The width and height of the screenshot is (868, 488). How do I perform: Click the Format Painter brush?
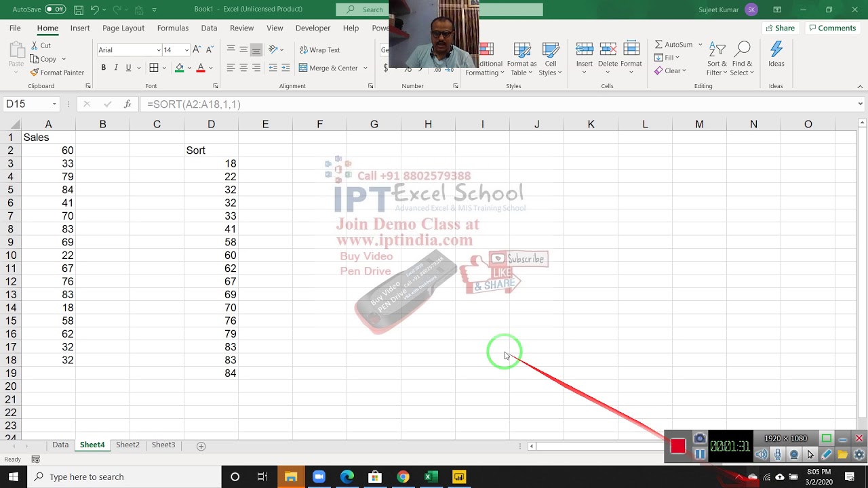35,73
